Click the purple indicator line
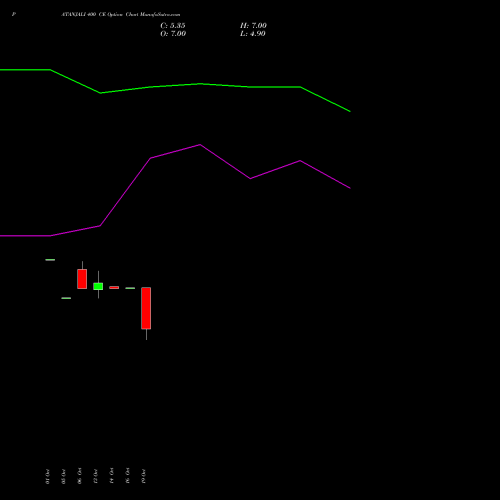The image size is (500, 500). pyautogui.click(x=200, y=145)
